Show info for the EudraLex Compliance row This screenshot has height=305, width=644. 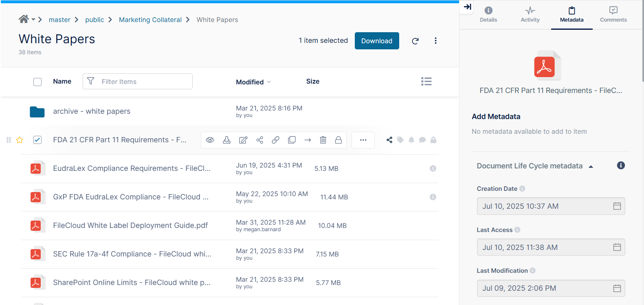[433, 168]
